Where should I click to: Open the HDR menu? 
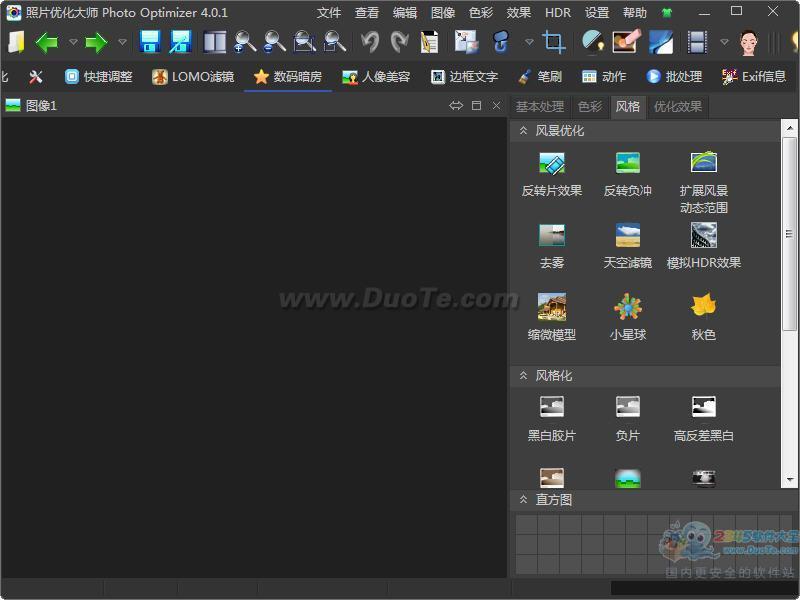click(x=558, y=13)
